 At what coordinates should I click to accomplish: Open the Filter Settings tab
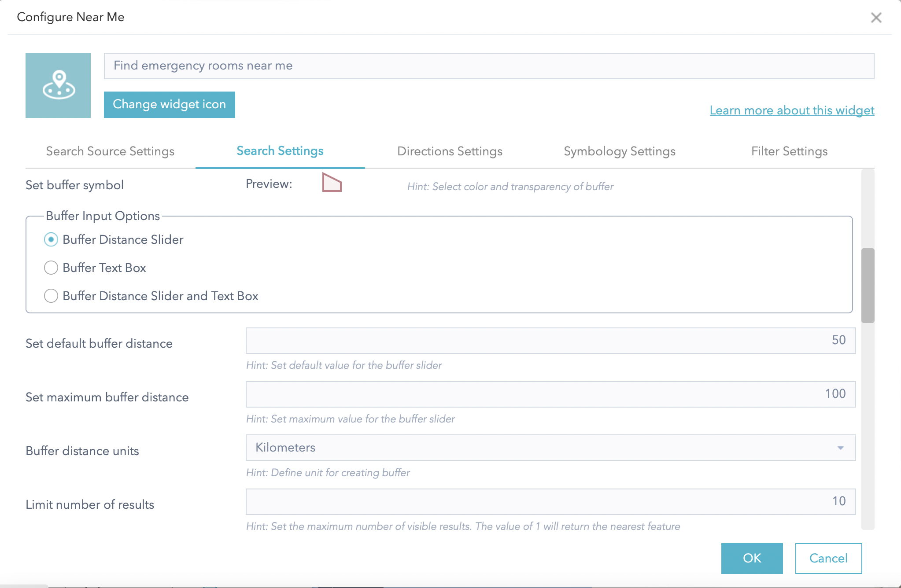pyautogui.click(x=789, y=151)
